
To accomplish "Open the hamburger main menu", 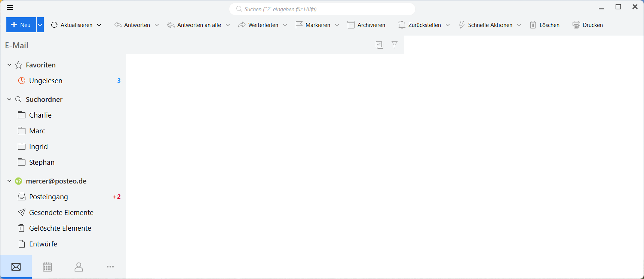I will pyautogui.click(x=10, y=7).
